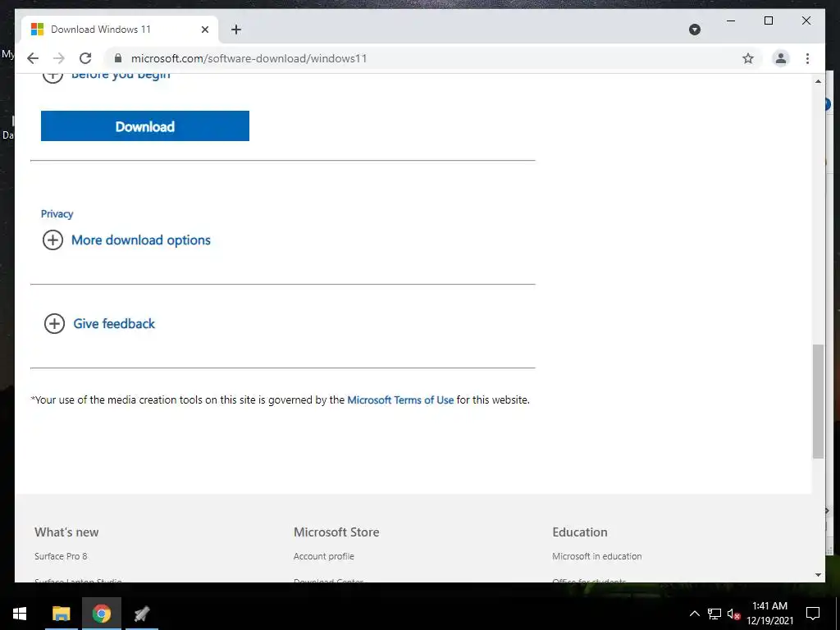Expand the Before you begin section
This screenshot has height=630, width=840.
coord(106,76)
